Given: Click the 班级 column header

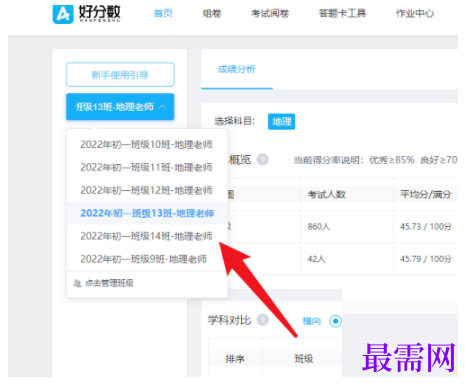Looking at the screenshot, I should click(x=304, y=359).
